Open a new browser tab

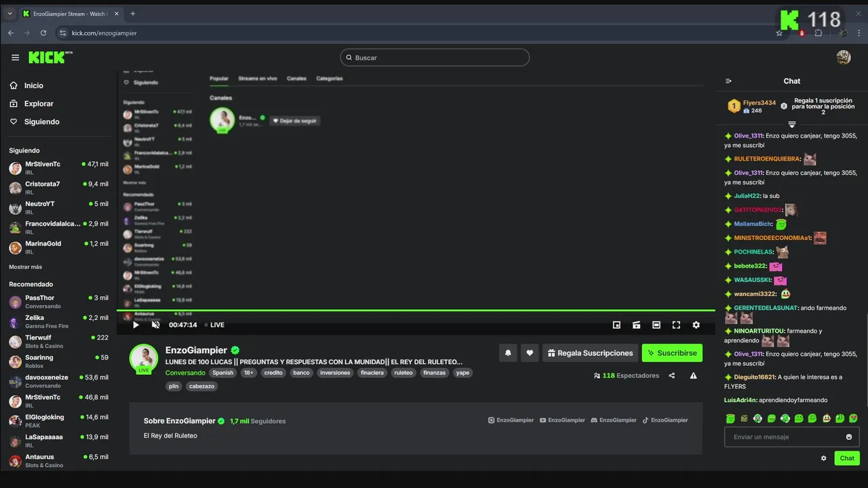pos(132,14)
